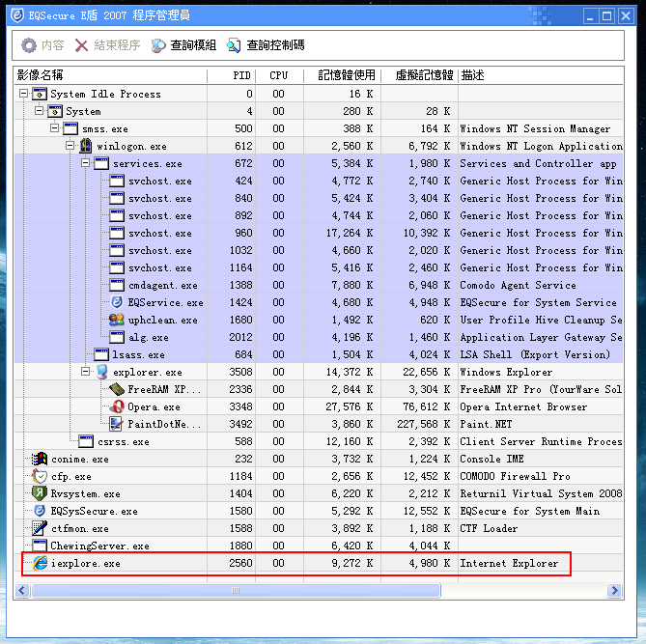This screenshot has height=644, width=646.
Task: Collapse the System Idle Process tree node
Action: (x=23, y=94)
